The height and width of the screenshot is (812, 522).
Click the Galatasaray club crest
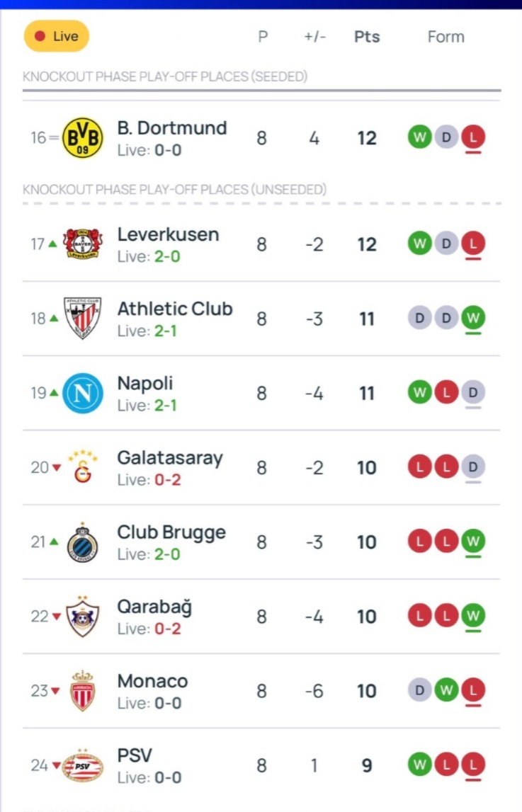(83, 467)
